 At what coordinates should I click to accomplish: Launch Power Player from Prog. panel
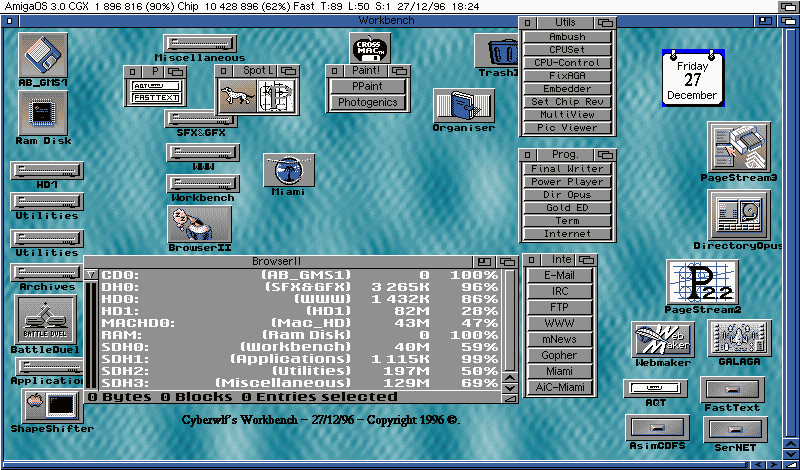pyautogui.click(x=567, y=182)
